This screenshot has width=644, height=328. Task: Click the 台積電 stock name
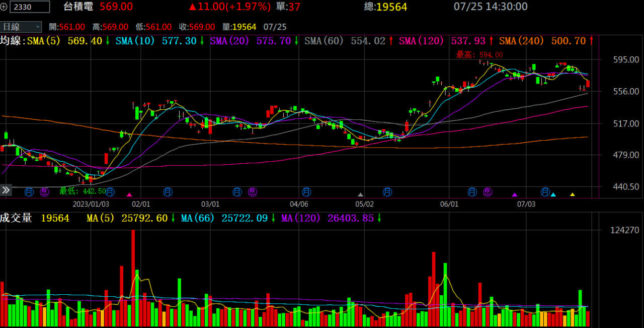point(78,7)
